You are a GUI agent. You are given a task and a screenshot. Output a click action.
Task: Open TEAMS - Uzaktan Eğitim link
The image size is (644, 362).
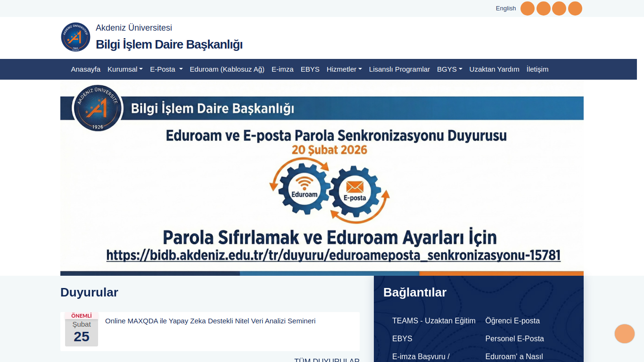tap(434, 321)
